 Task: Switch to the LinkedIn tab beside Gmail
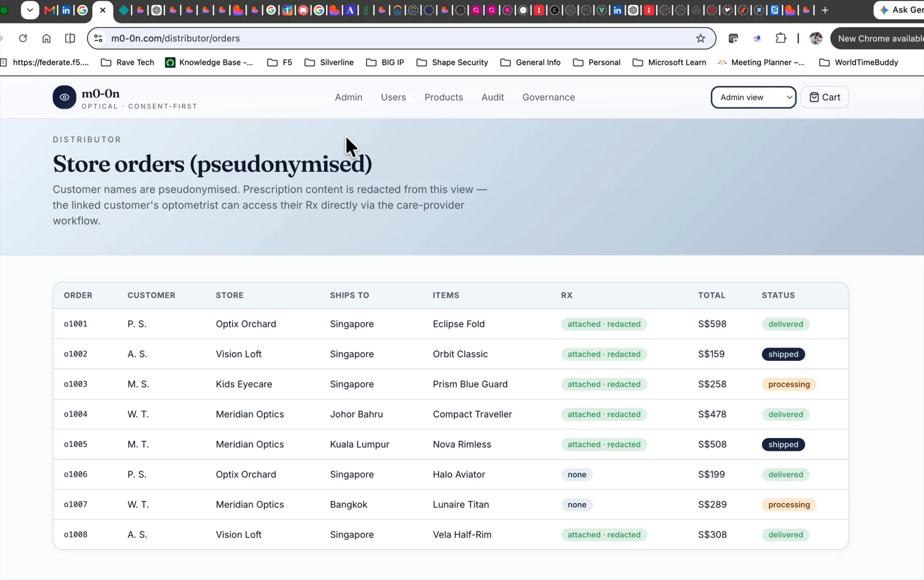[x=66, y=10]
